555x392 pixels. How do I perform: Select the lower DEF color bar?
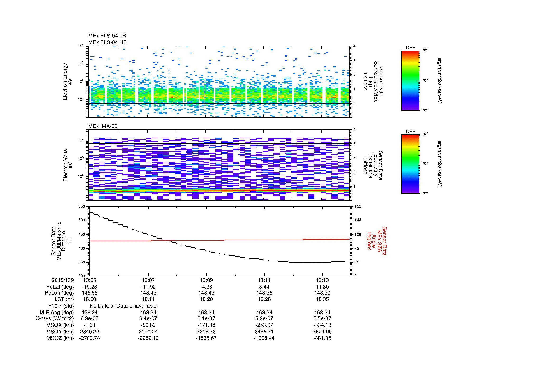click(x=410, y=164)
